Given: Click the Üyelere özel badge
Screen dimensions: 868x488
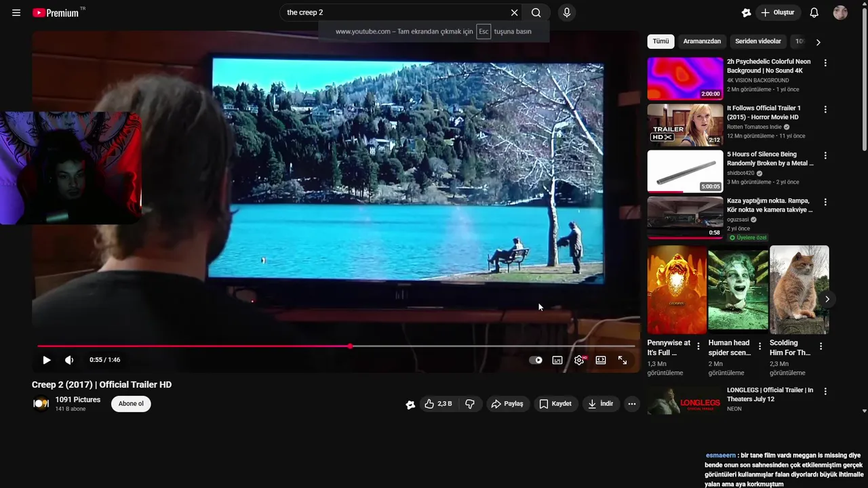Looking at the screenshot, I should [x=747, y=238].
